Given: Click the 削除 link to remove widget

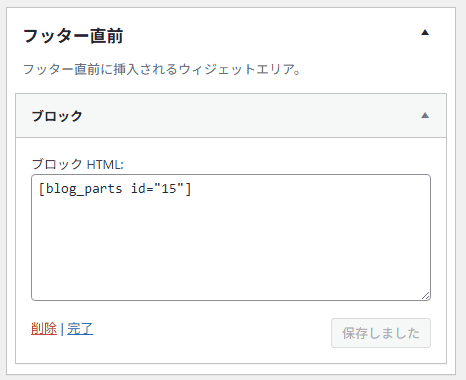Looking at the screenshot, I should (x=44, y=329).
